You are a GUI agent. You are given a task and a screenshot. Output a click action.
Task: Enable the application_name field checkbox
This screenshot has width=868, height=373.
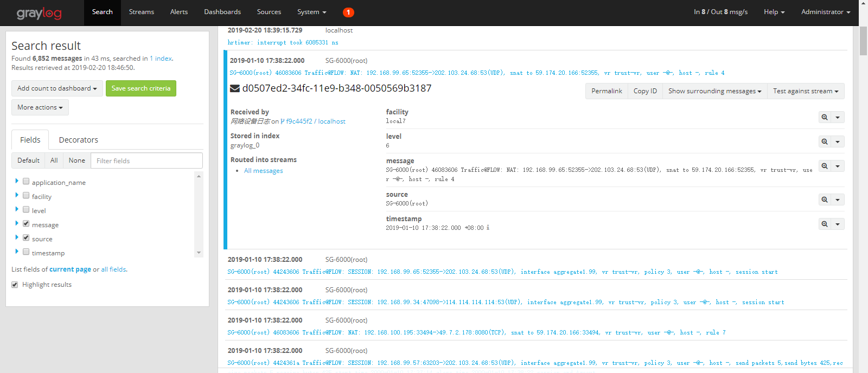(x=26, y=182)
